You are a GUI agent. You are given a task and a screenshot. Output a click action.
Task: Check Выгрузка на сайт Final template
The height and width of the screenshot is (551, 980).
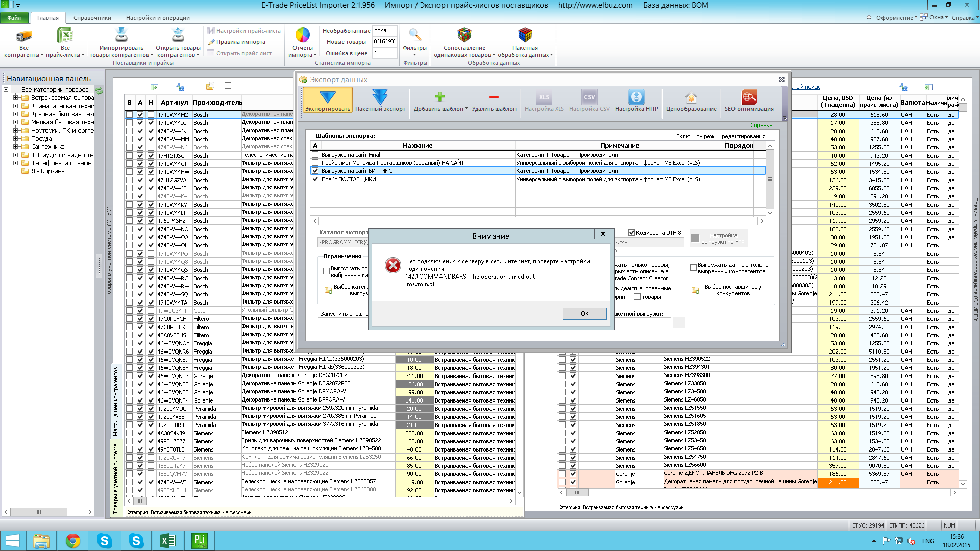click(315, 155)
